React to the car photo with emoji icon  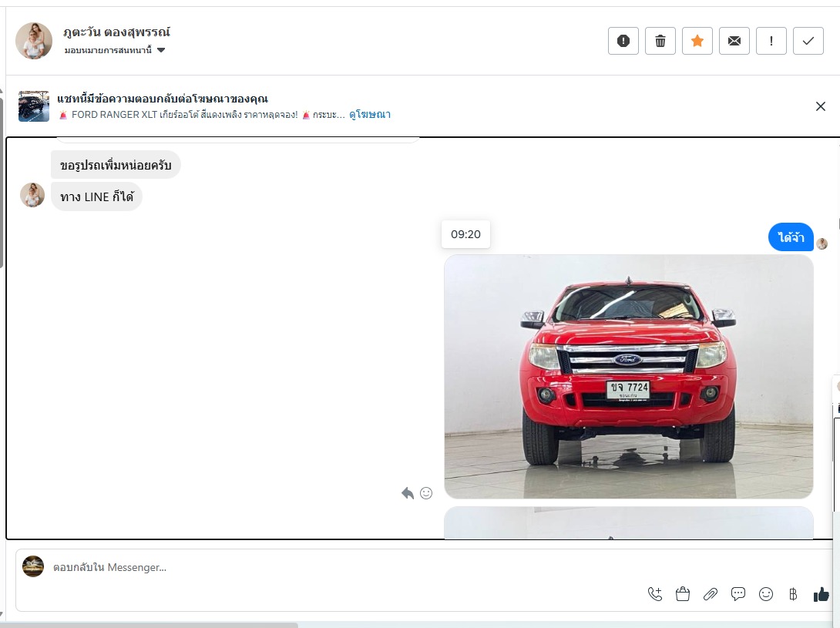pyautogui.click(x=426, y=493)
